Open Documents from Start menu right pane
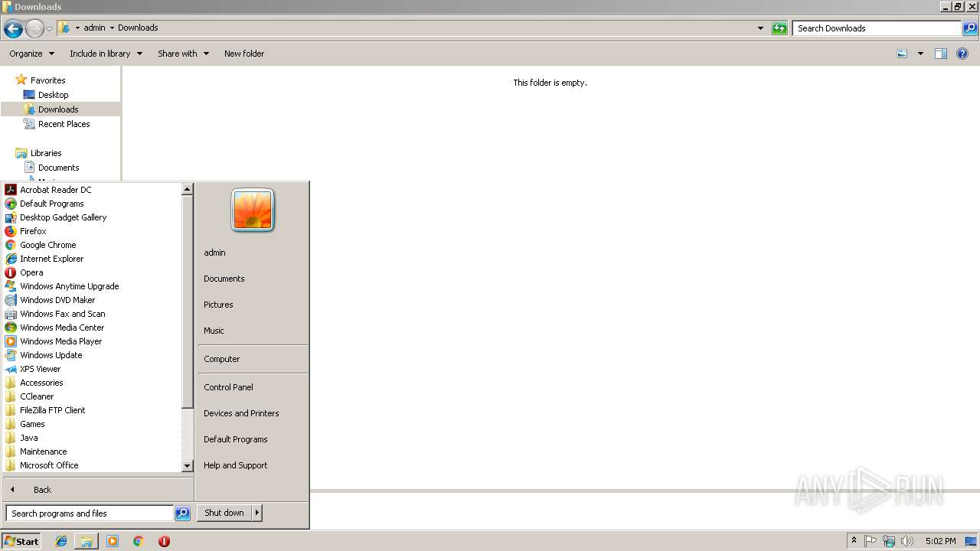Screen dimensions: 980x551 click(224, 279)
